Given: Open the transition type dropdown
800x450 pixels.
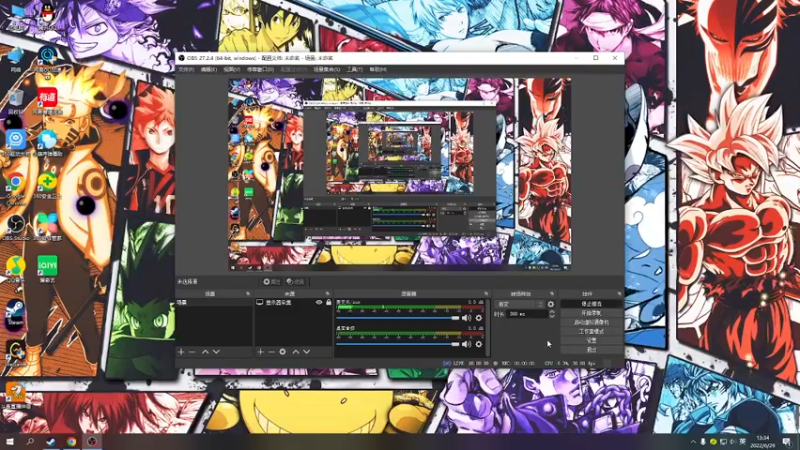Looking at the screenshot, I should tap(520, 304).
